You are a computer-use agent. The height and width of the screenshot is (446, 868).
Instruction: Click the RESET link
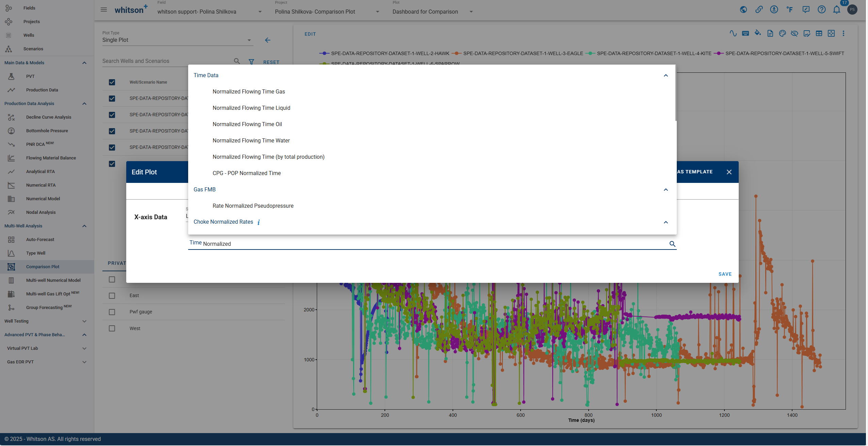[x=271, y=62]
